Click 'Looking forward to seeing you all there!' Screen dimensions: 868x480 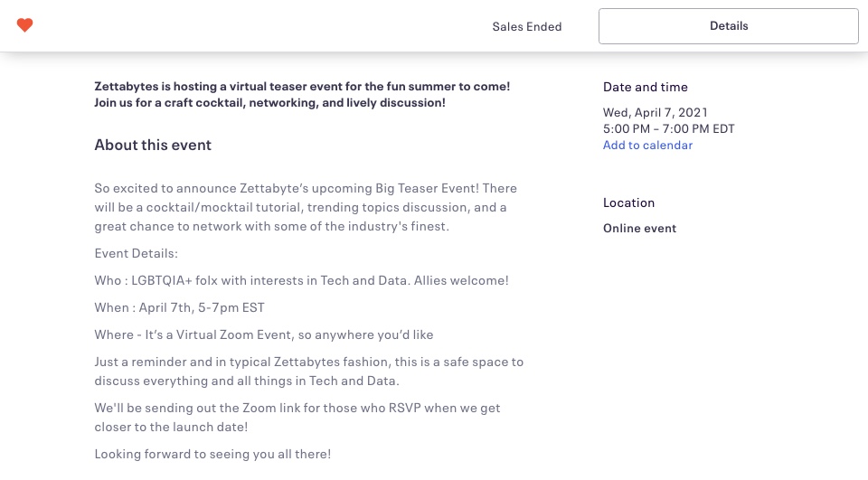point(212,454)
